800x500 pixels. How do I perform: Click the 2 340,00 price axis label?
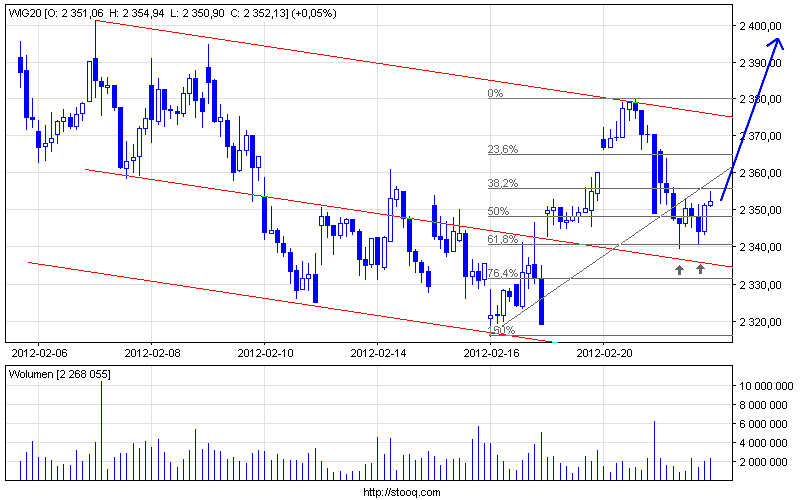click(x=760, y=247)
